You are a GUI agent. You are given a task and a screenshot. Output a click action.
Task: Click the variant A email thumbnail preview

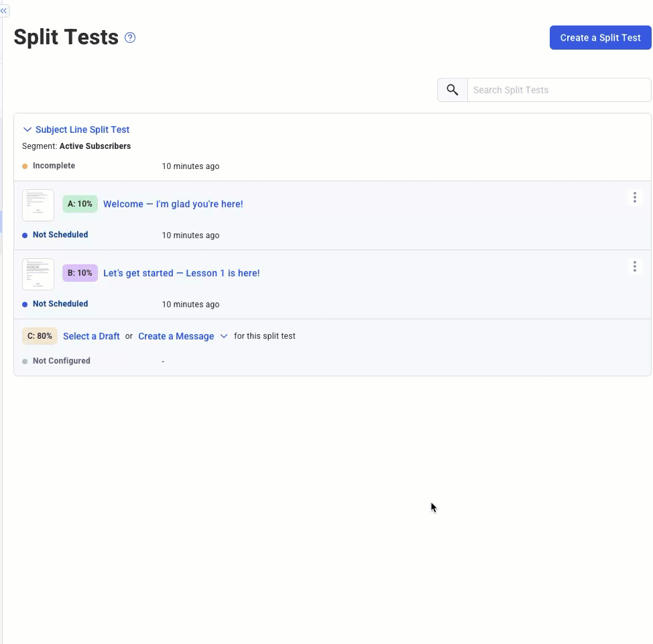point(38,205)
